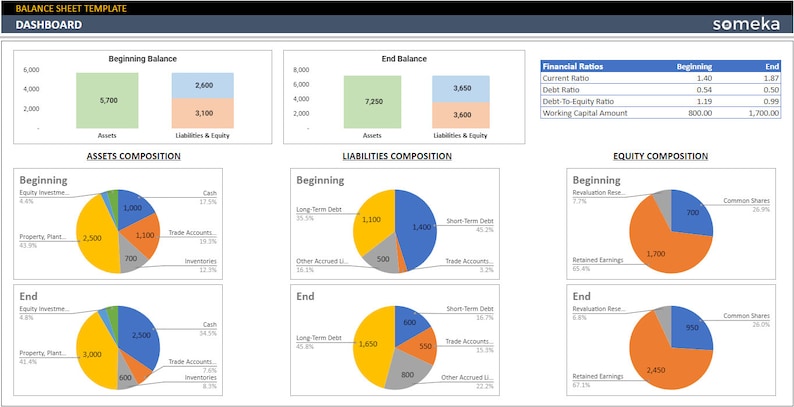
Task: Click the 'Beginning Balance' chart title
Action: [x=143, y=59]
